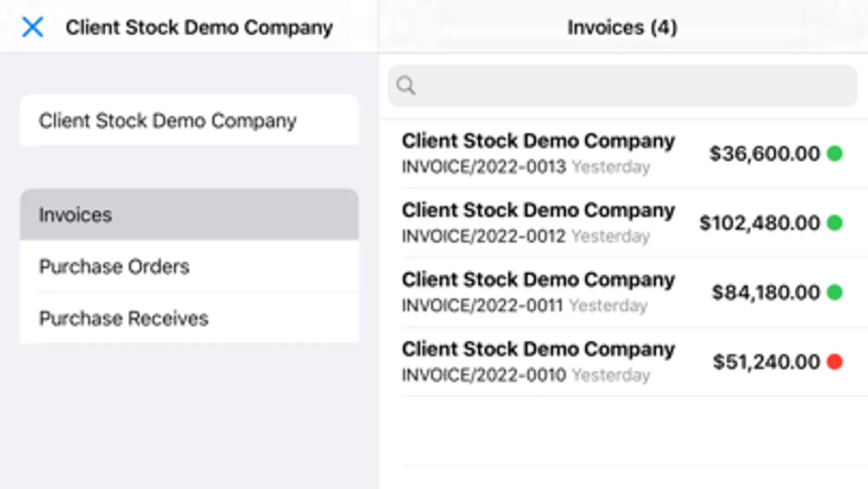Viewport: 868px width, 489px height.
Task: Select Invoices in the sidebar
Action: (189, 215)
